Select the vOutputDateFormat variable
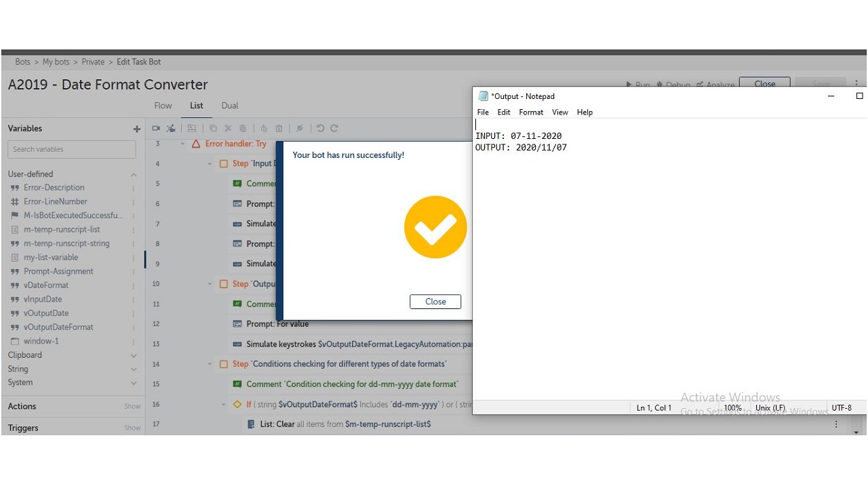This screenshot has width=868, height=488. 58,327
